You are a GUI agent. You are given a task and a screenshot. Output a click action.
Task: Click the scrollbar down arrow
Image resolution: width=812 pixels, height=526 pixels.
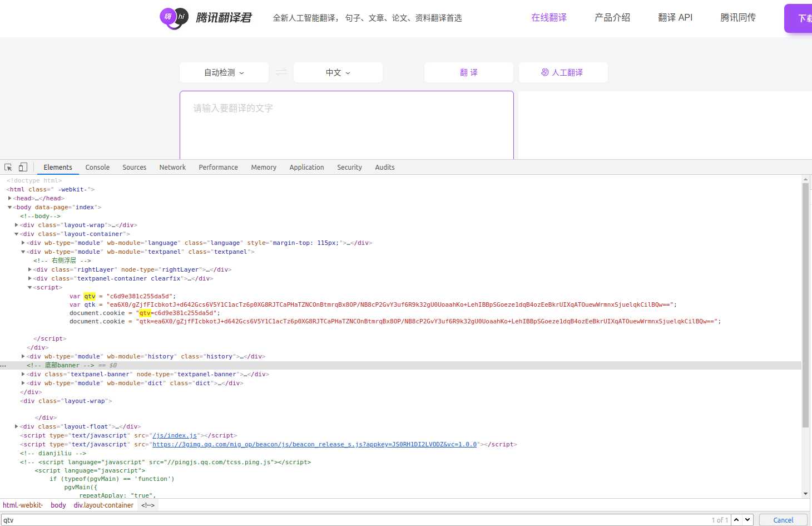pos(805,494)
